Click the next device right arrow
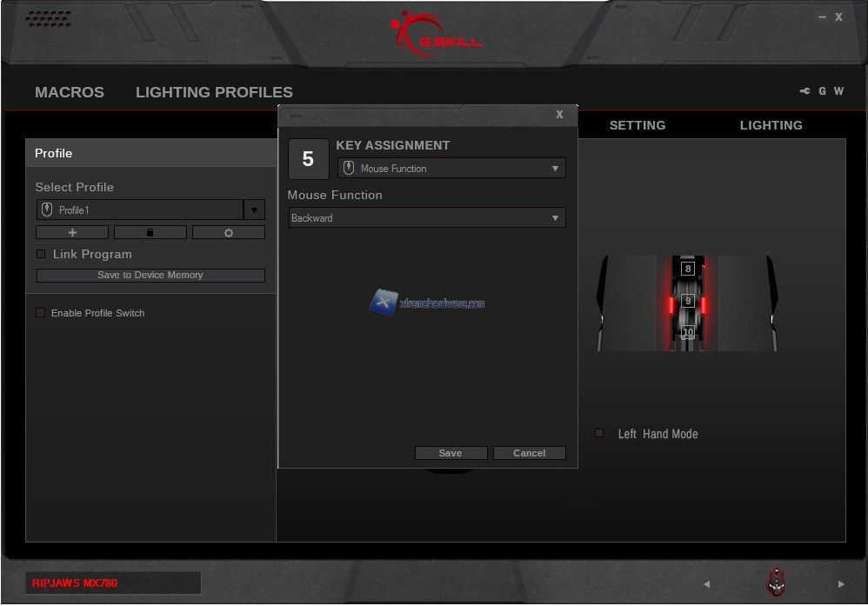868x606 pixels. [x=840, y=584]
